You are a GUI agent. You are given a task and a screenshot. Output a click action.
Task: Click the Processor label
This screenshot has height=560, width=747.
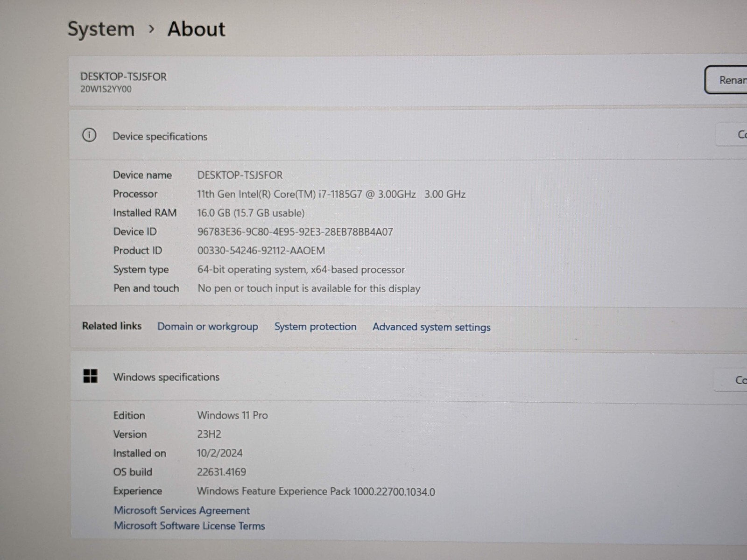click(135, 194)
